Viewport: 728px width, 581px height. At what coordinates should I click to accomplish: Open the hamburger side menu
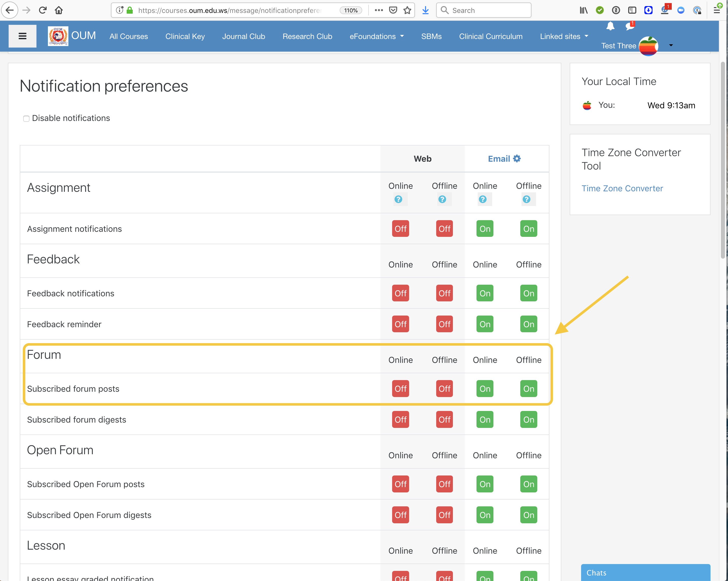(22, 36)
